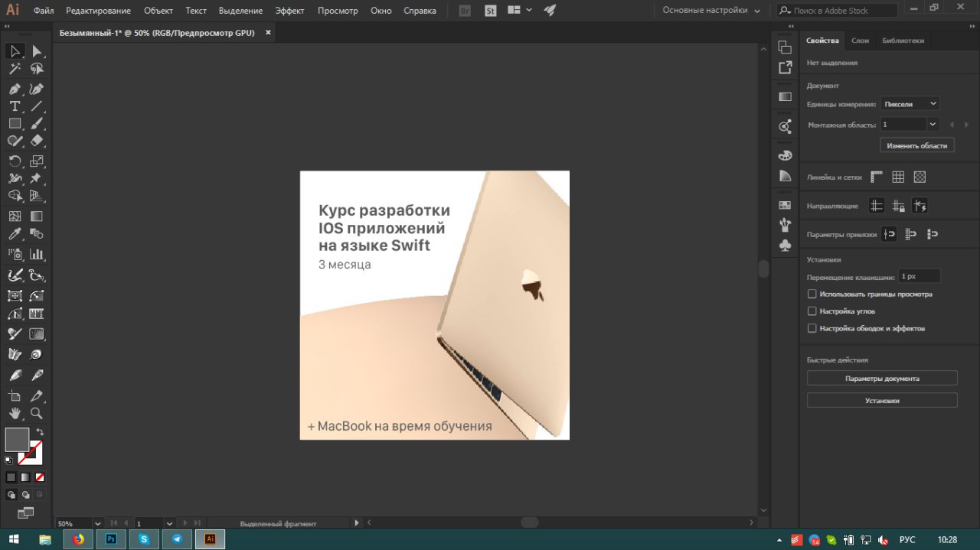
Task: Select the Pen tool
Action: 15,89
